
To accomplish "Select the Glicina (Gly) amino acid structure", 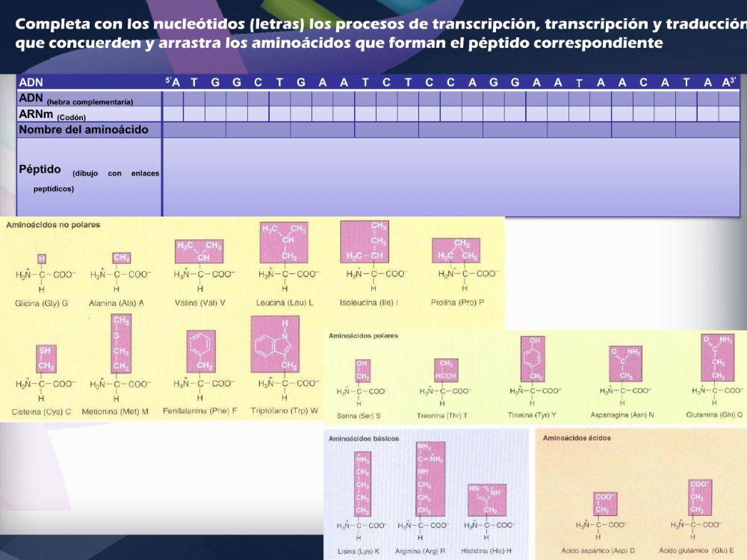I will tap(42, 274).
